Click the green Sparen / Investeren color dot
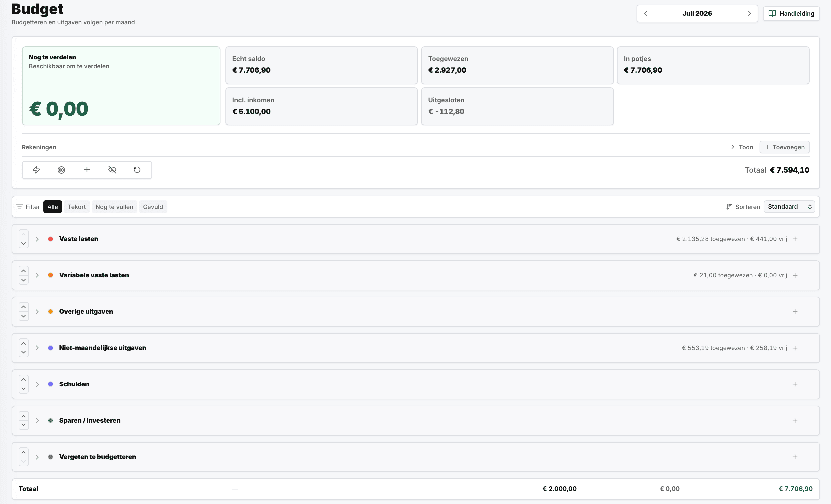 coord(51,420)
